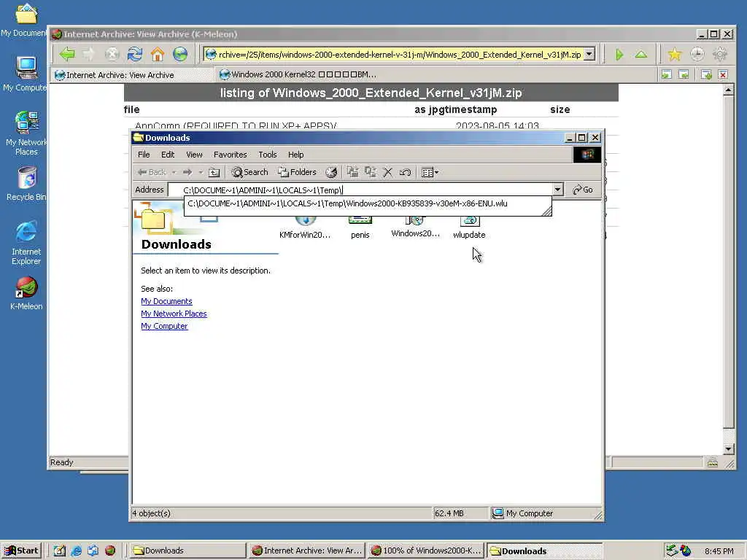This screenshot has width=747, height=560.
Task: Open K-Meleon history clock icon
Action: [697, 54]
